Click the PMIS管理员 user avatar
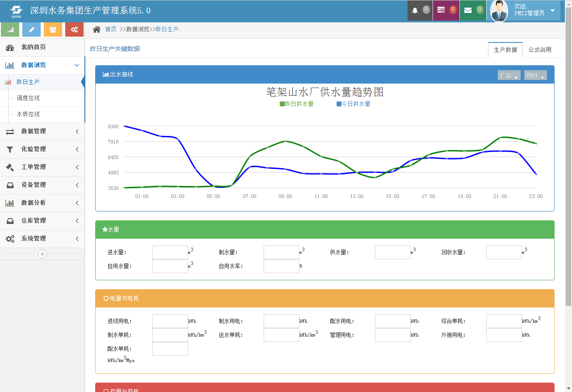 click(499, 11)
